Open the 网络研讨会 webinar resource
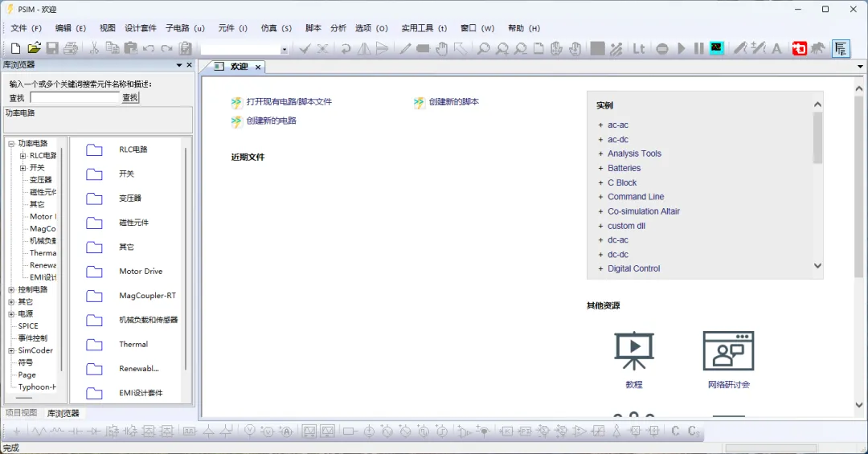Viewport: 868px width, 454px height. pyautogui.click(x=728, y=358)
